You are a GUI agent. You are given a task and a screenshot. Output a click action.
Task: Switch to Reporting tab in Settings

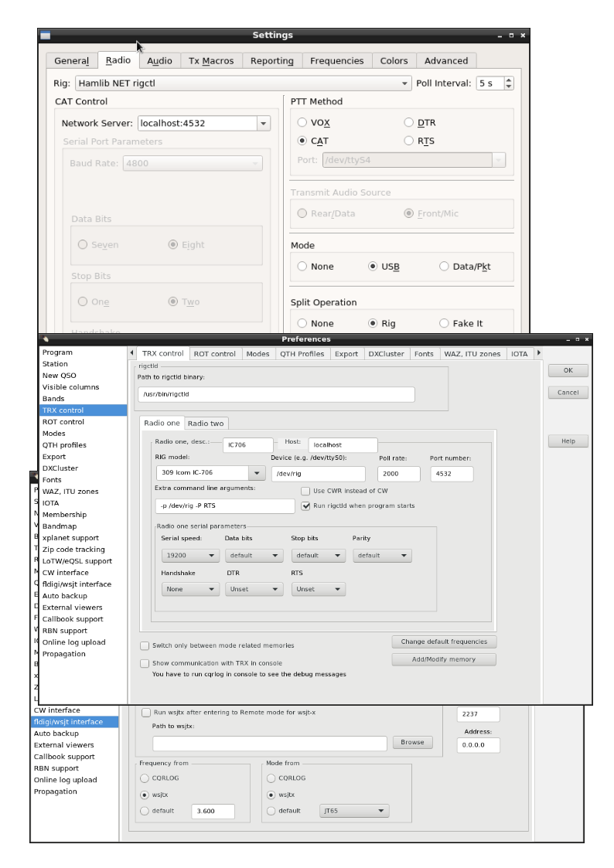click(272, 61)
